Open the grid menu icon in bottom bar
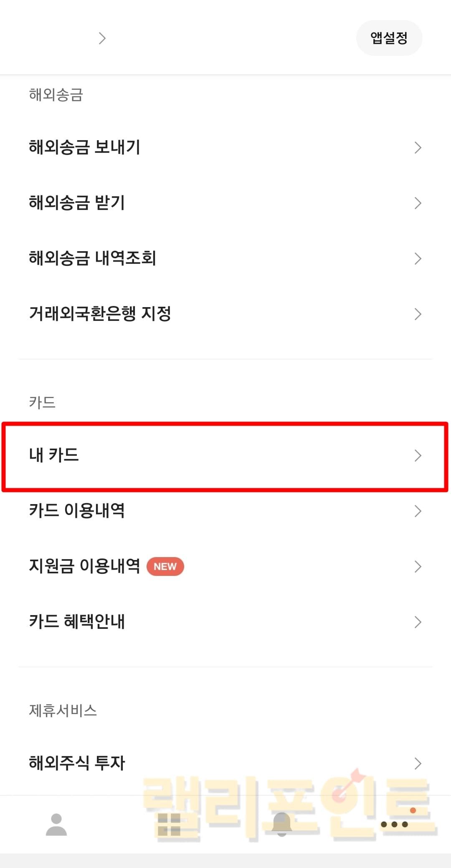The width and height of the screenshot is (451, 868). click(169, 825)
